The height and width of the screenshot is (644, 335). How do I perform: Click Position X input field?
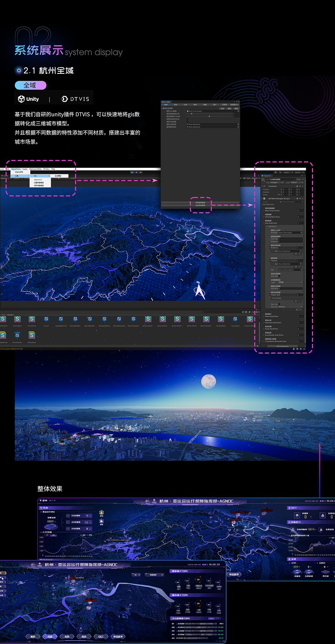coord(285,189)
